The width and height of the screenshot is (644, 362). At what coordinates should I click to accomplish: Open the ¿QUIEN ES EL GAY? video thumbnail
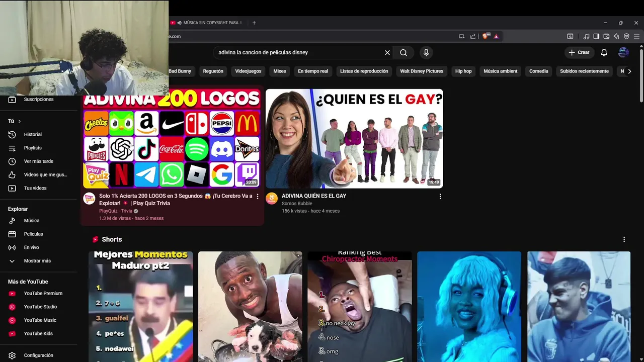[354, 138]
